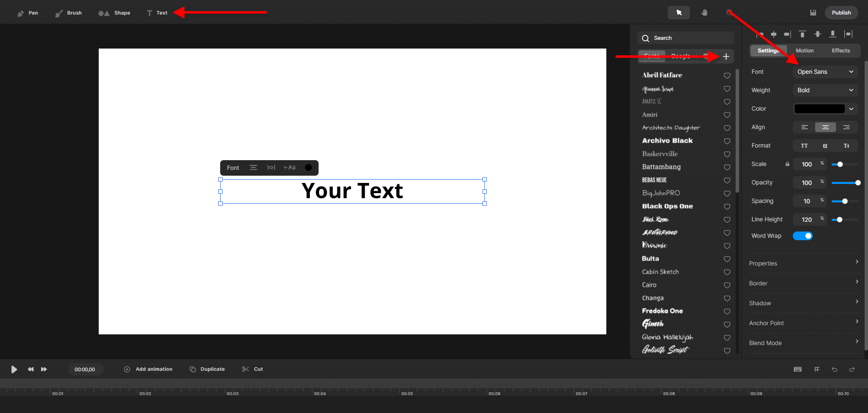Image resolution: width=868 pixels, height=413 pixels.
Task: Click the undo arrow icon
Action: coord(835,369)
